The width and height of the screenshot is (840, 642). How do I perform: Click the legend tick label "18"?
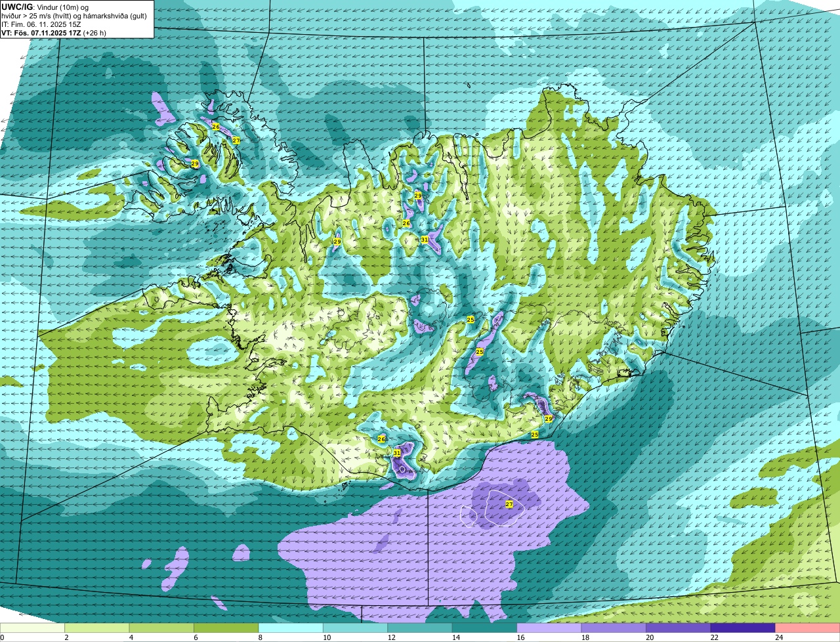click(584, 637)
